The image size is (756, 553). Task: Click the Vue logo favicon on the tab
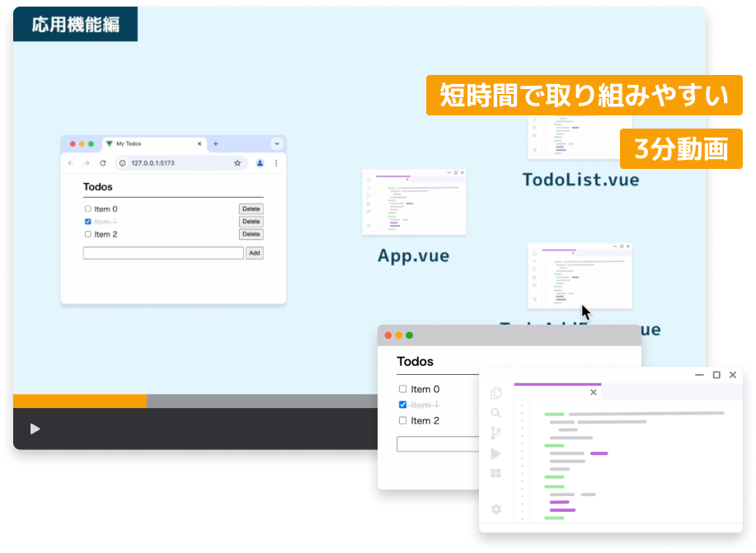pos(110,143)
